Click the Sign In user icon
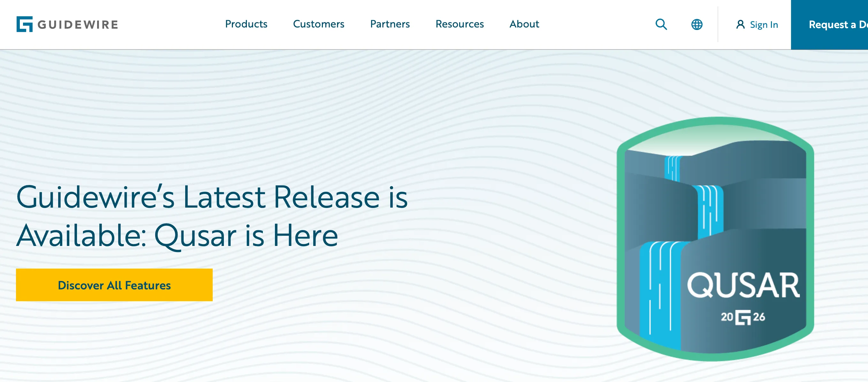Viewport: 868px width, 382px height. [x=740, y=24]
